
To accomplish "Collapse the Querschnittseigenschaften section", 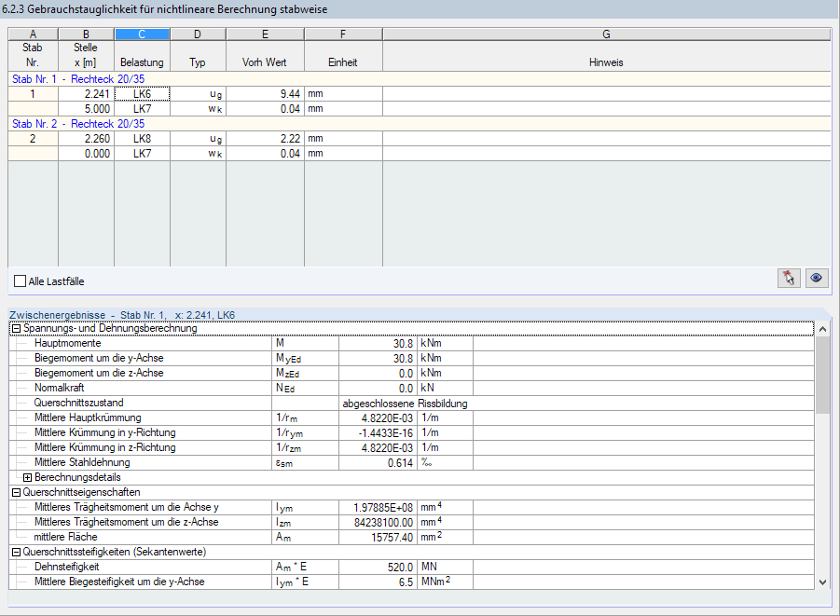I will [16, 492].
